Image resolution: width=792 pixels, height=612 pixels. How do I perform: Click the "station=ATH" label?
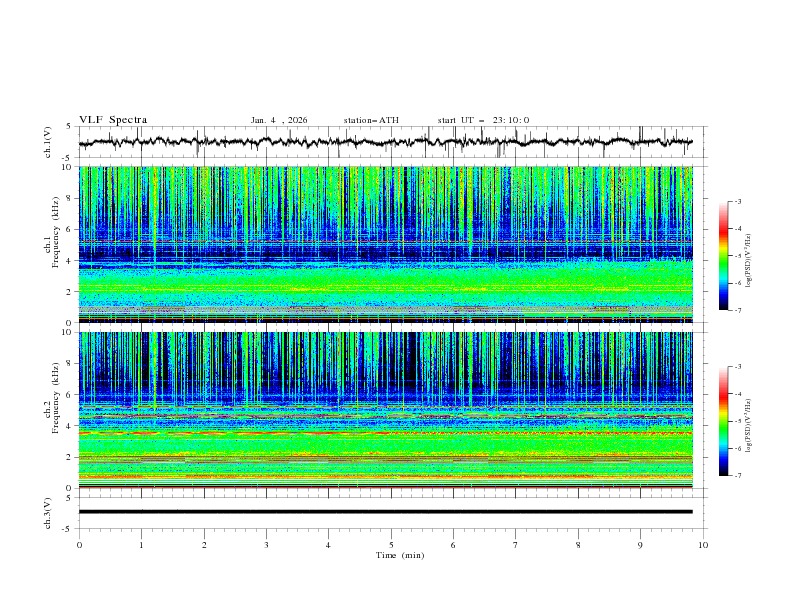(x=371, y=120)
